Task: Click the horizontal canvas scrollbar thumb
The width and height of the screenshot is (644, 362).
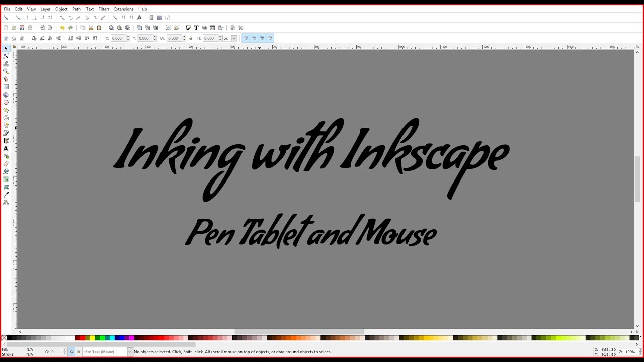Action: point(299,332)
